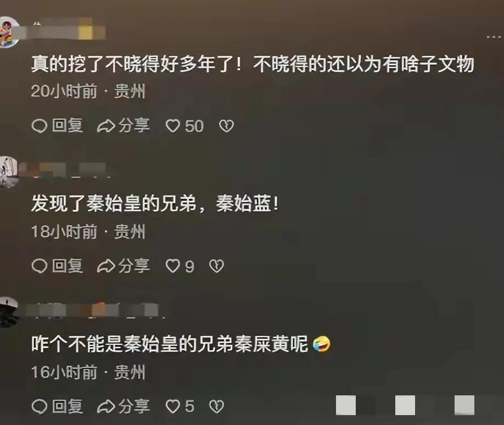Share the 秦屎黄 comment
The image size is (504, 425).
point(124,406)
